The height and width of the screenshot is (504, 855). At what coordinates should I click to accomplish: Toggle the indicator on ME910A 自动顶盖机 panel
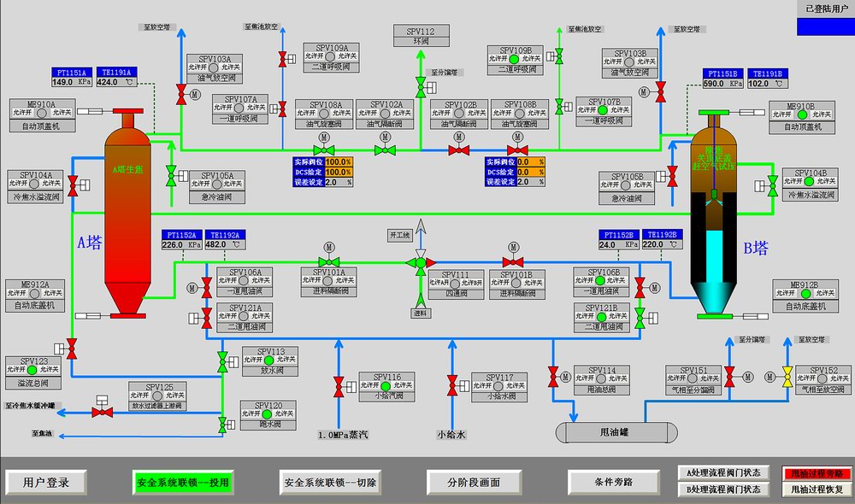[x=41, y=114]
